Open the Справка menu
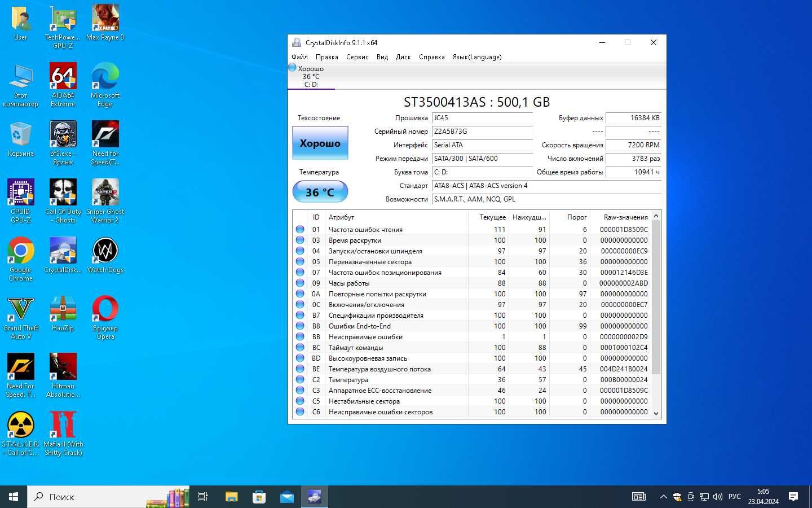Image resolution: width=812 pixels, height=508 pixels. (x=432, y=57)
